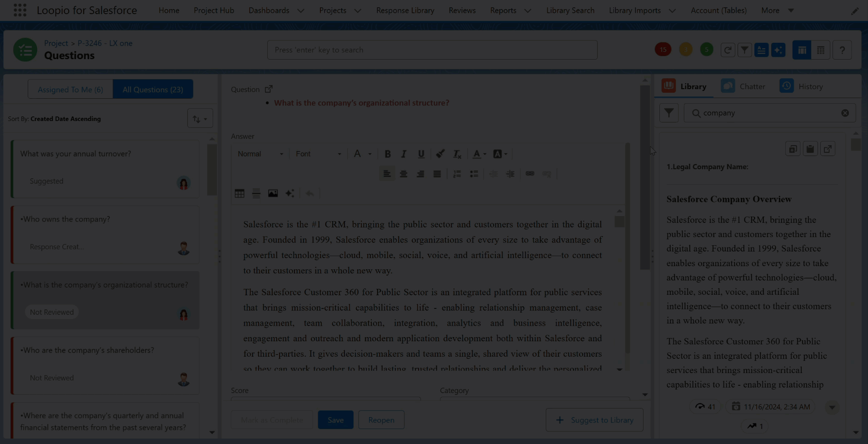Apply italic formatting

pos(404,154)
